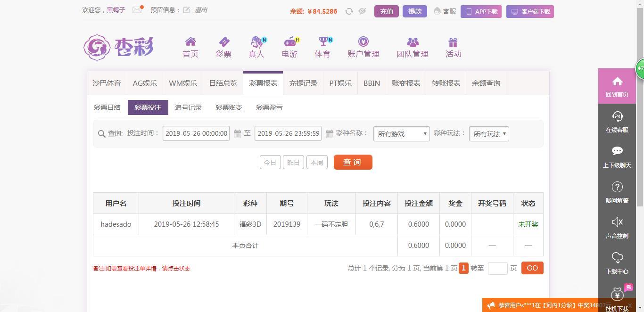Switch to 余额查询 tab
The height and width of the screenshot is (312, 644).
[x=486, y=83]
